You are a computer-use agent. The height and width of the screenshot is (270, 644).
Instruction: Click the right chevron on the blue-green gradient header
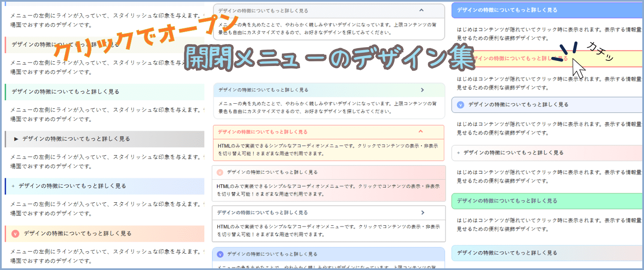point(422,90)
